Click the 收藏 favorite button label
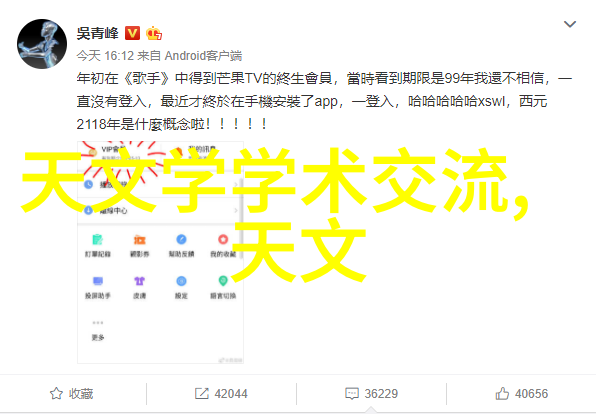The width and height of the screenshot is (596, 414). (81, 393)
